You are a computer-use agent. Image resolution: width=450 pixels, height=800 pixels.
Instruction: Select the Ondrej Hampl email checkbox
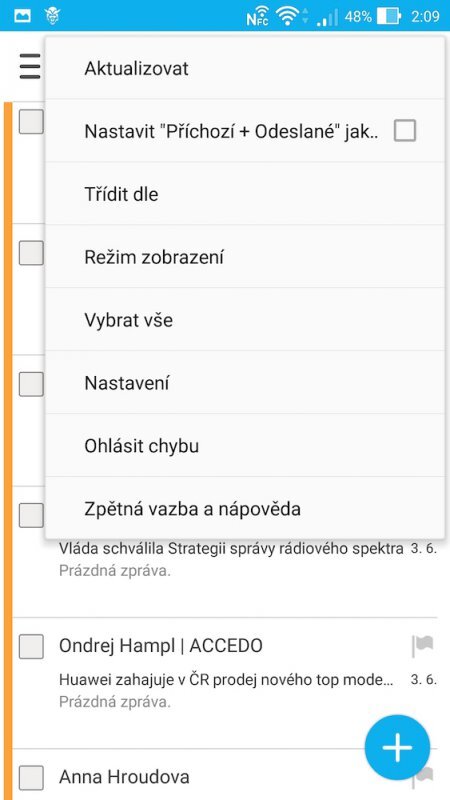(x=31, y=646)
